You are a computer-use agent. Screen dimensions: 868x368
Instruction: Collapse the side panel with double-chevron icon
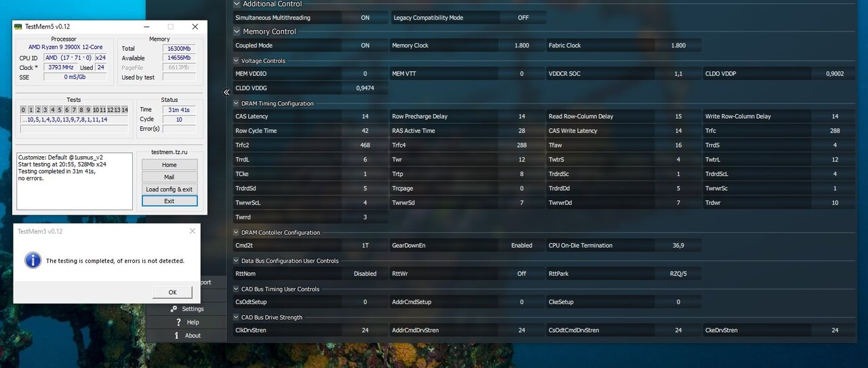pyautogui.click(x=226, y=92)
